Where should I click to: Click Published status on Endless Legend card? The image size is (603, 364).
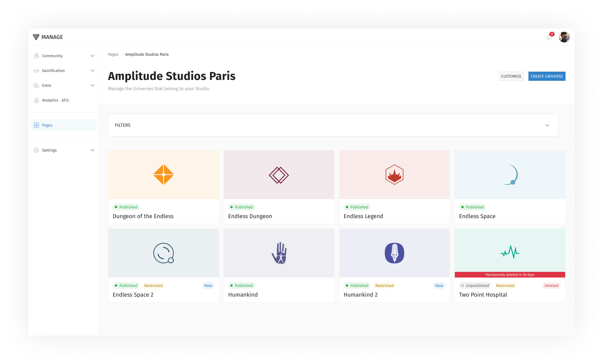point(357,207)
